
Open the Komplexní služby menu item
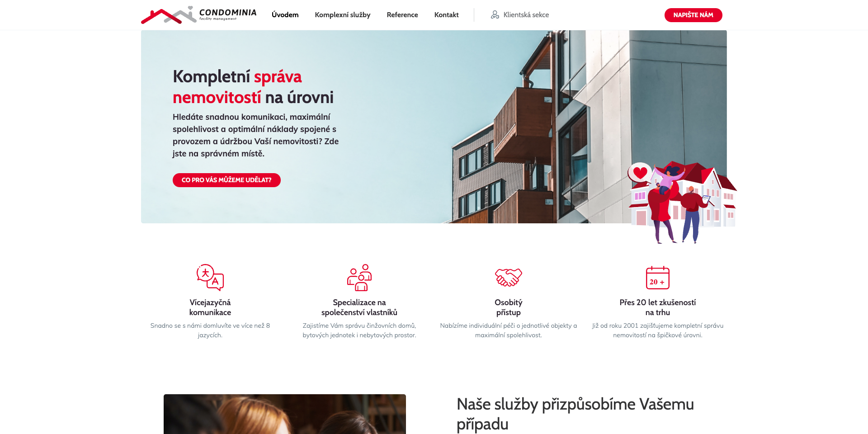click(x=343, y=15)
